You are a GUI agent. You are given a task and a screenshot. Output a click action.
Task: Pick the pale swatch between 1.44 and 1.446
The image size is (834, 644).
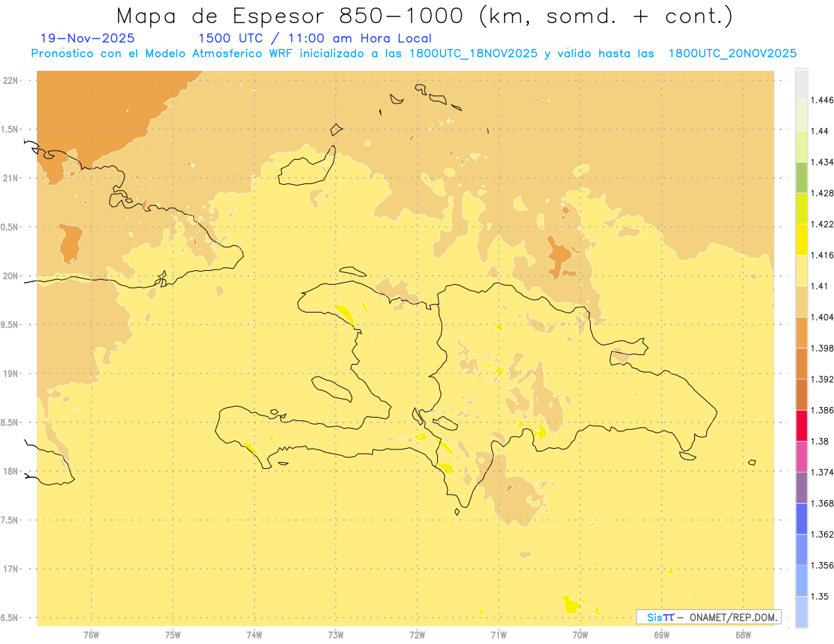(x=801, y=115)
